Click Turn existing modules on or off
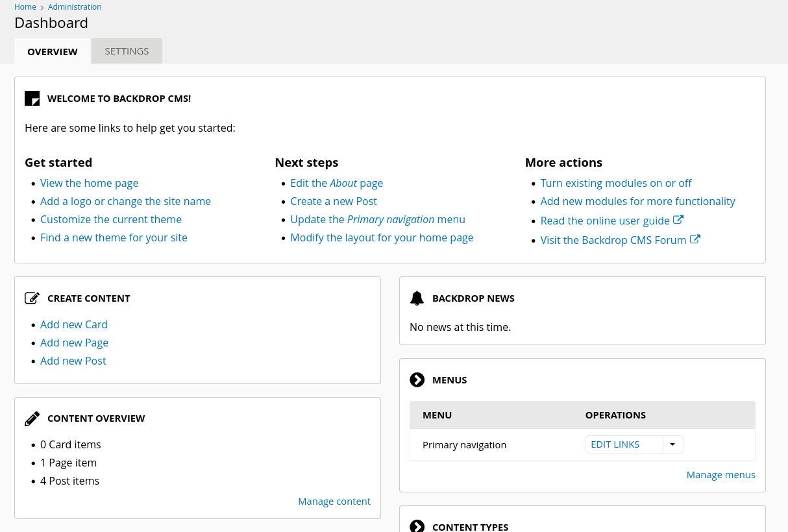 click(616, 183)
